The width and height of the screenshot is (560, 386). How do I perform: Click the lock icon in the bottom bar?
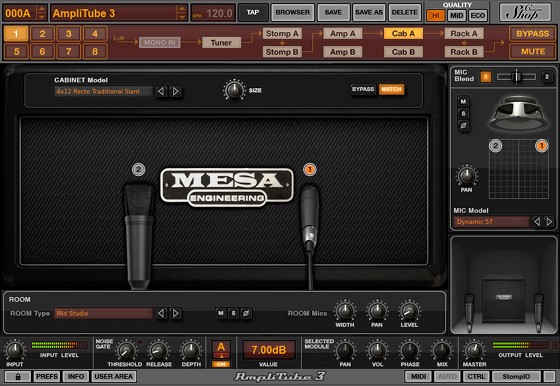pos(18,376)
